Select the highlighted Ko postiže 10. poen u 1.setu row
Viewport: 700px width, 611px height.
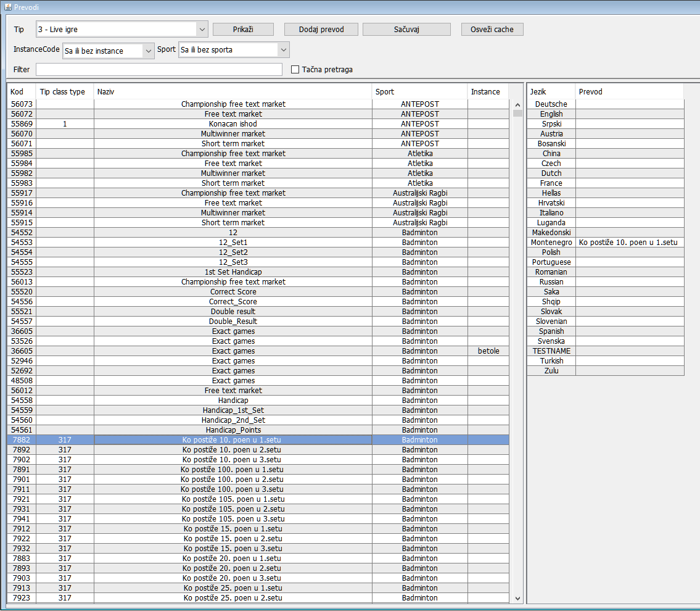tap(258, 440)
